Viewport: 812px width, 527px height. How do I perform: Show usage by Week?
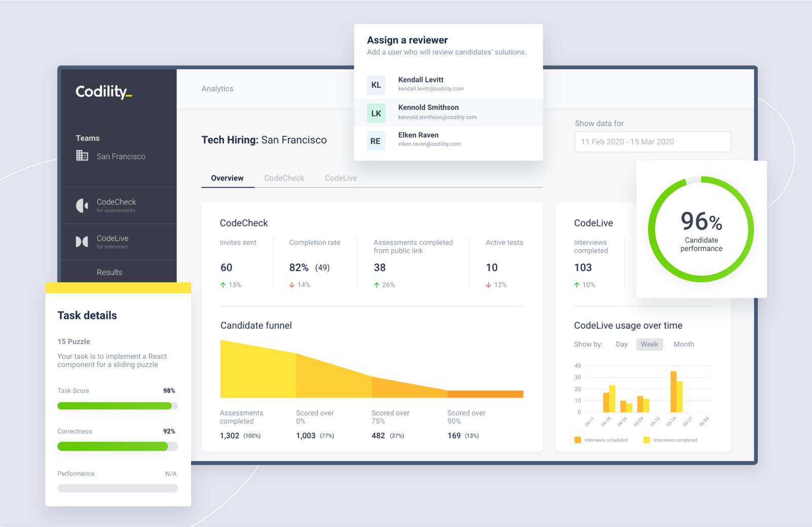pos(650,344)
